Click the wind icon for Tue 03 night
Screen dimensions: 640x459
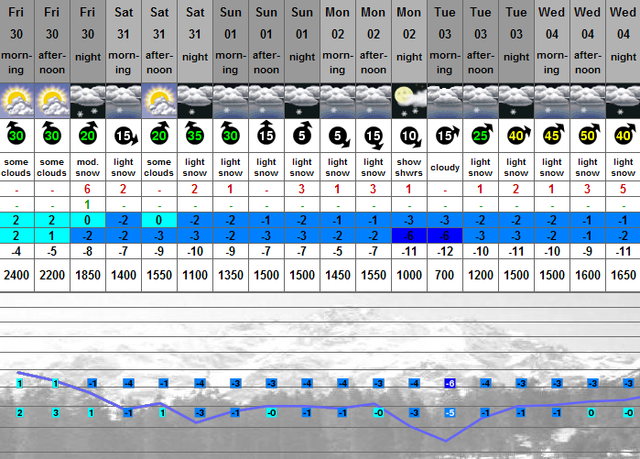click(518, 135)
